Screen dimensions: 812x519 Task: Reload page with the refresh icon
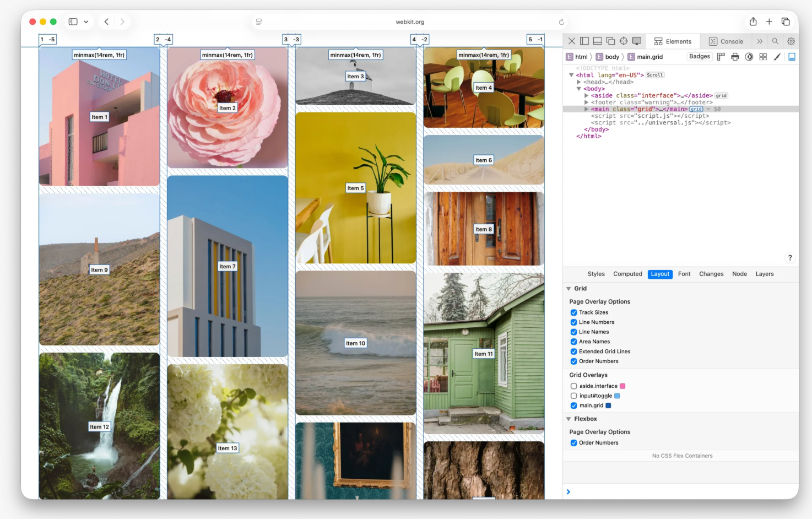561,22
